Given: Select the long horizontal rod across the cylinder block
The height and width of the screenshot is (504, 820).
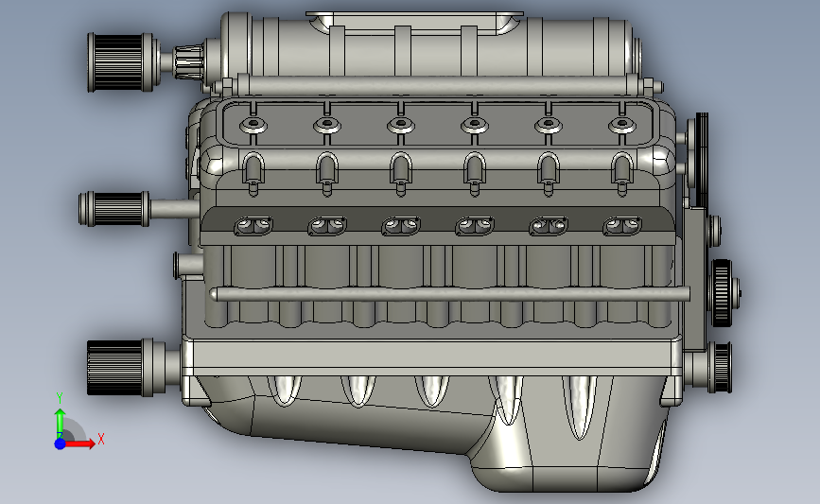Looking at the screenshot, I should [450, 294].
